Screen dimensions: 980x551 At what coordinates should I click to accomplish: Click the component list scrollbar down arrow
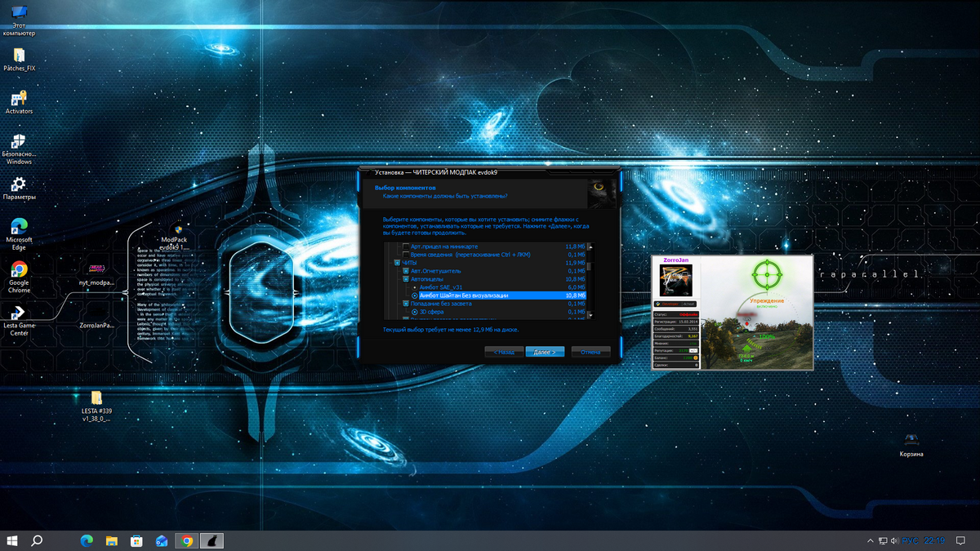pyautogui.click(x=590, y=314)
